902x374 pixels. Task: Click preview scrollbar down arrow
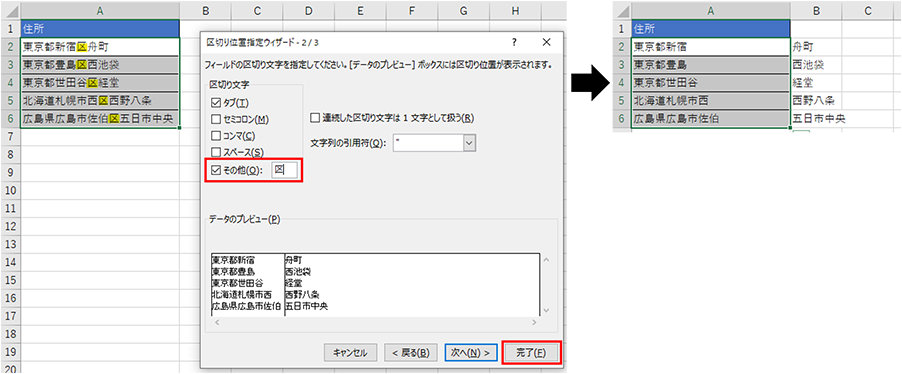pyautogui.click(x=546, y=310)
